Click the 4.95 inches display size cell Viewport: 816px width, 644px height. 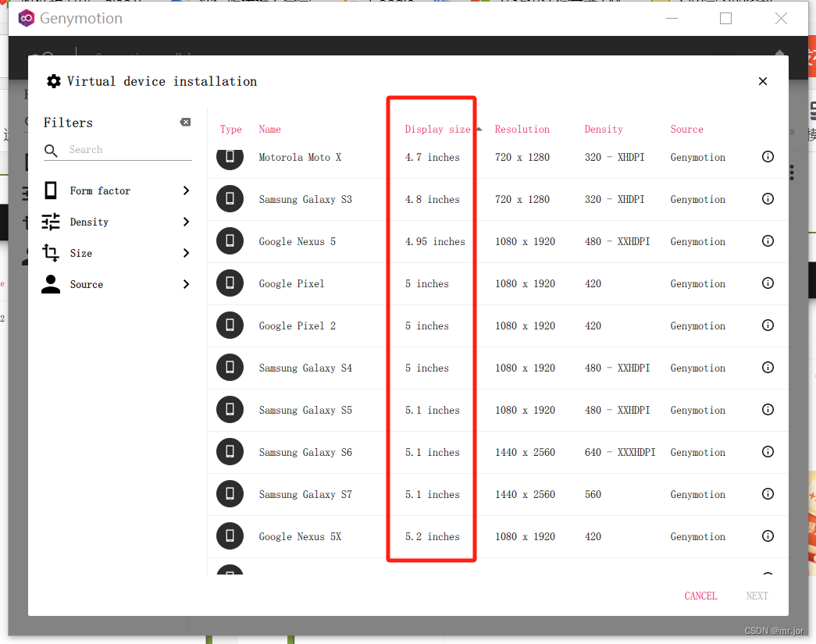(x=435, y=241)
